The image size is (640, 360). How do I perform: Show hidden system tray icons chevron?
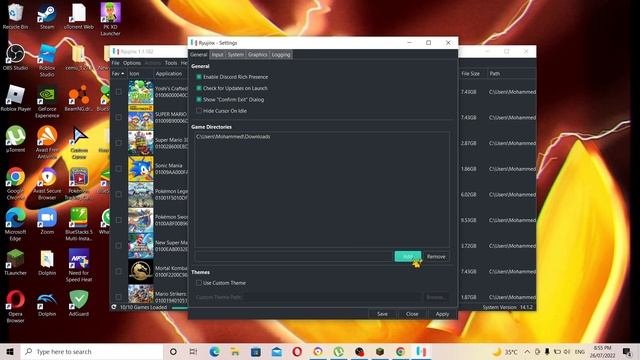pos(527,351)
